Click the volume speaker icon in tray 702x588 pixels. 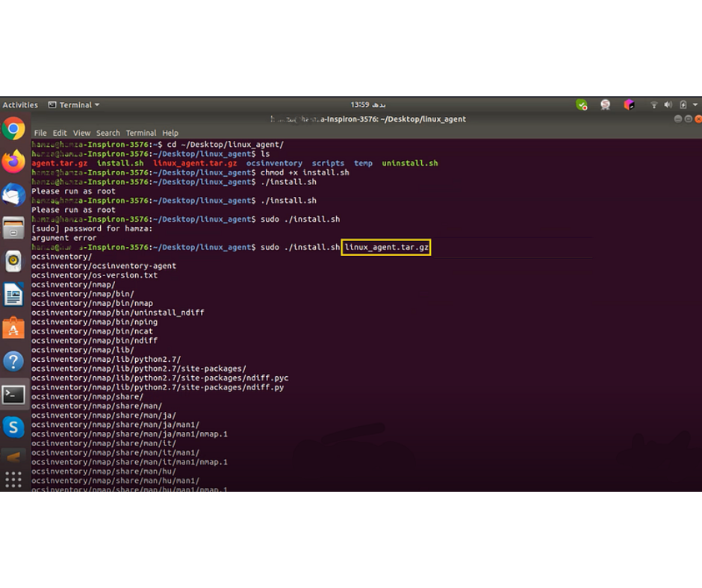tap(668, 105)
